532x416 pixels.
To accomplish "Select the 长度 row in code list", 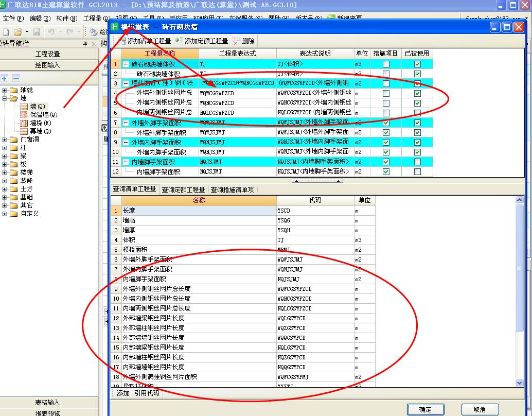I will point(243,211).
